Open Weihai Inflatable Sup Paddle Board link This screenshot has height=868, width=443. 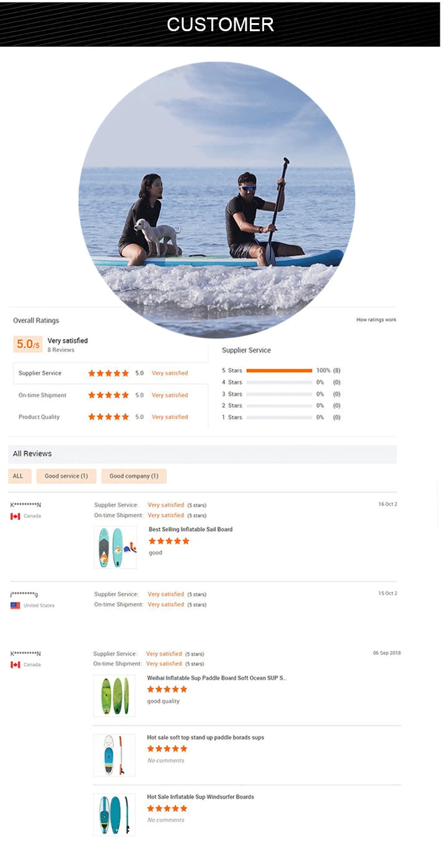[217, 678]
